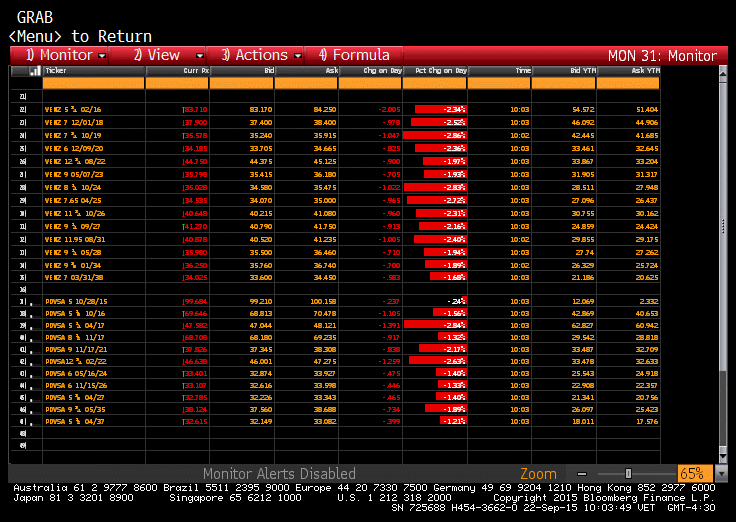
Task: Open the Formula menu
Action: click(x=354, y=55)
